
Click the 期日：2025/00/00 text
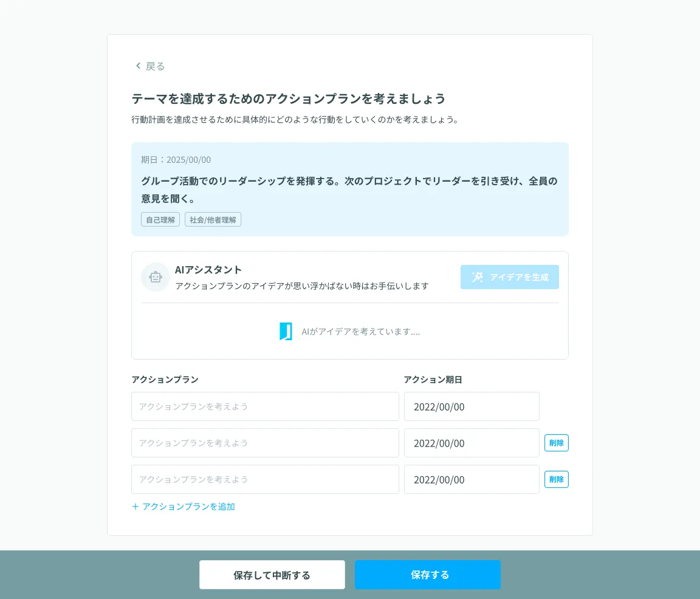pyautogui.click(x=176, y=160)
